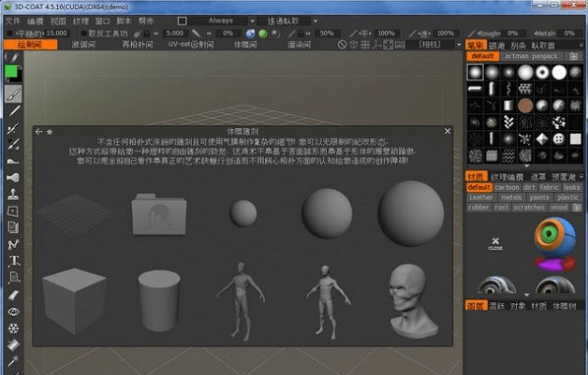The width and height of the screenshot is (588, 375).
Task: Go back with the dialog's left arrow
Action: point(38,132)
